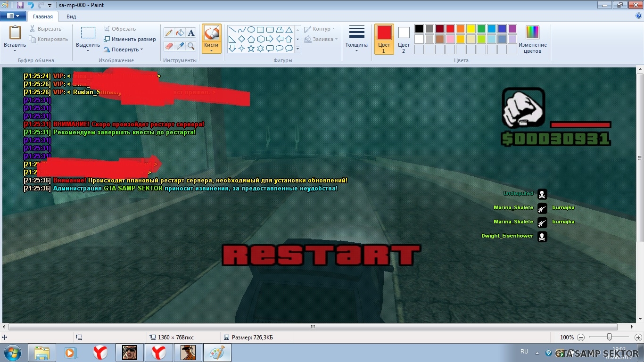Click the Save icon in title bar
Viewport: 644px width, 362px height.
coord(20,5)
